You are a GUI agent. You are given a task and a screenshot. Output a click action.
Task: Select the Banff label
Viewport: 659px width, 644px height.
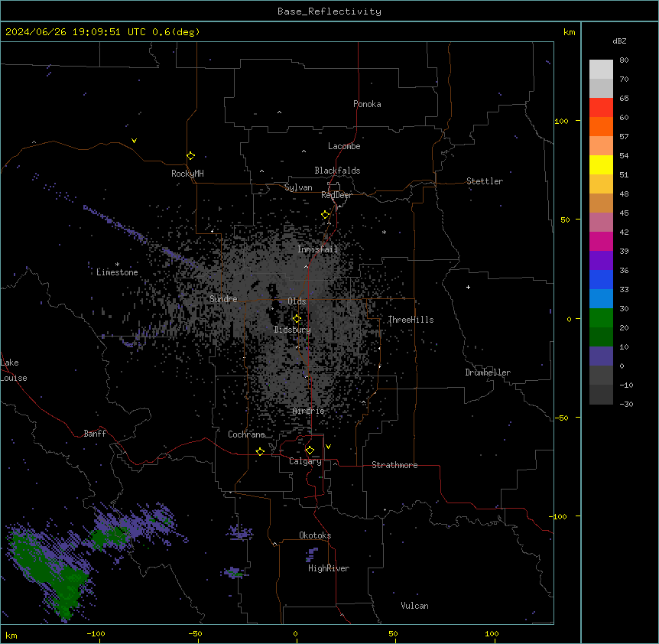[x=95, y=434]
